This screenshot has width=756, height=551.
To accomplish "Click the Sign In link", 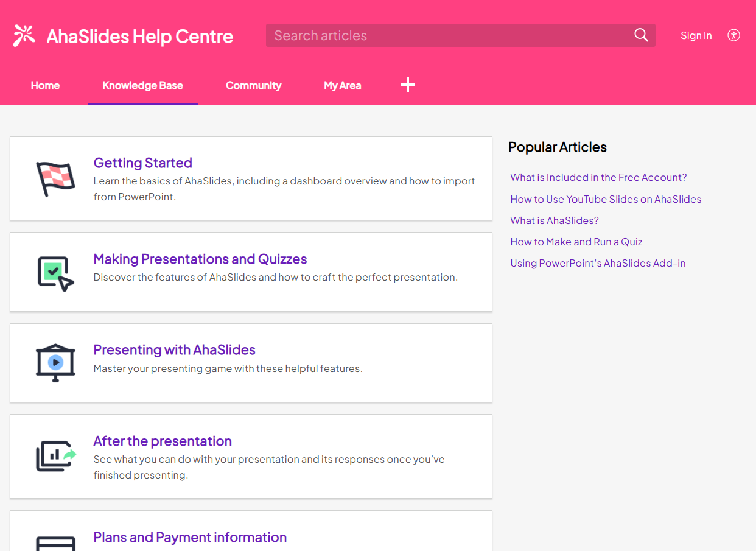I will click(696, 36).
